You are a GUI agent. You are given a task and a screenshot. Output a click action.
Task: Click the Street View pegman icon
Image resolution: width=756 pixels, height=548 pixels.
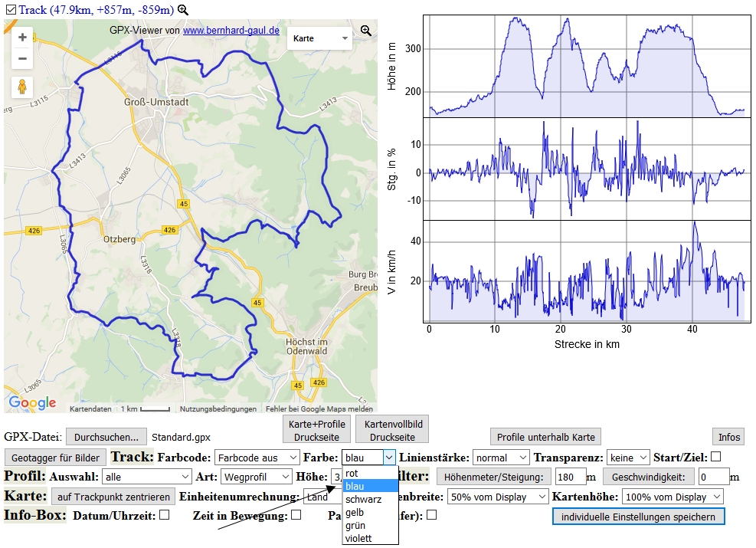coord(22,87)
